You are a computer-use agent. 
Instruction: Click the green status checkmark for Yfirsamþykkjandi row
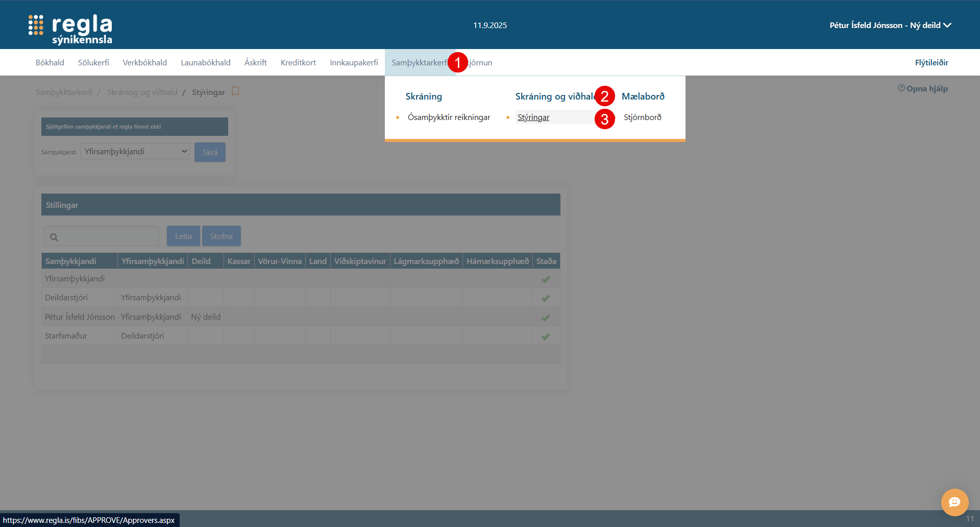[546, 279]
